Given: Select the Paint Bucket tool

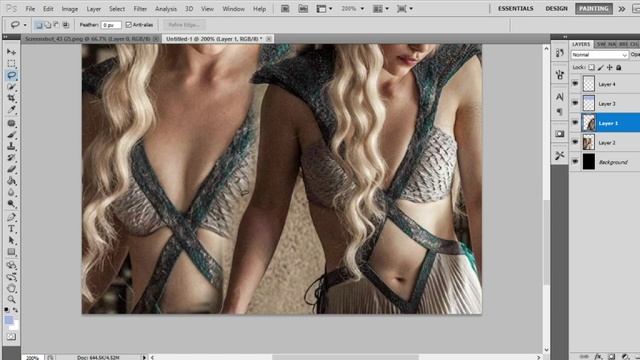Looking at the screenshot, I should (11, 181).
